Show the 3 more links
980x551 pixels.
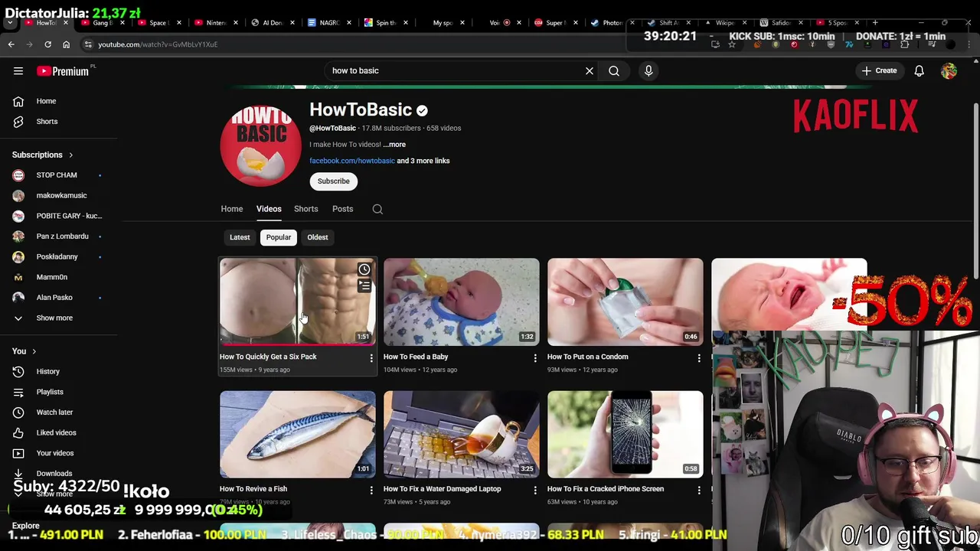pos(423,161)
